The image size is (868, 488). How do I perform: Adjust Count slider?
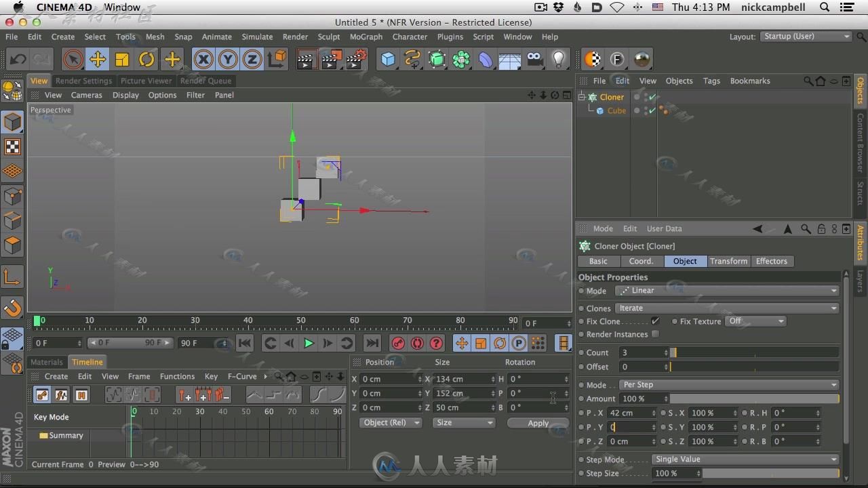755,352
